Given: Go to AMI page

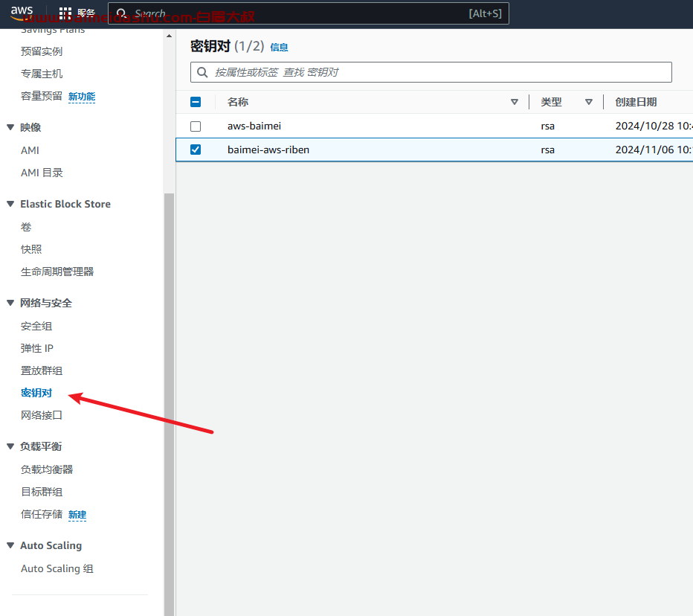Looking at the screenshot, I should pos(30,150).
